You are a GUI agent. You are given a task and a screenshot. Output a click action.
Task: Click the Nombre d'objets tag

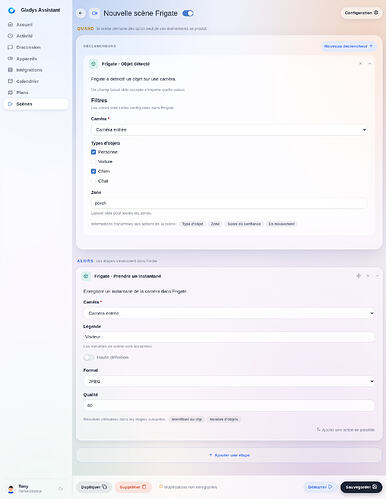pos(224,419)
